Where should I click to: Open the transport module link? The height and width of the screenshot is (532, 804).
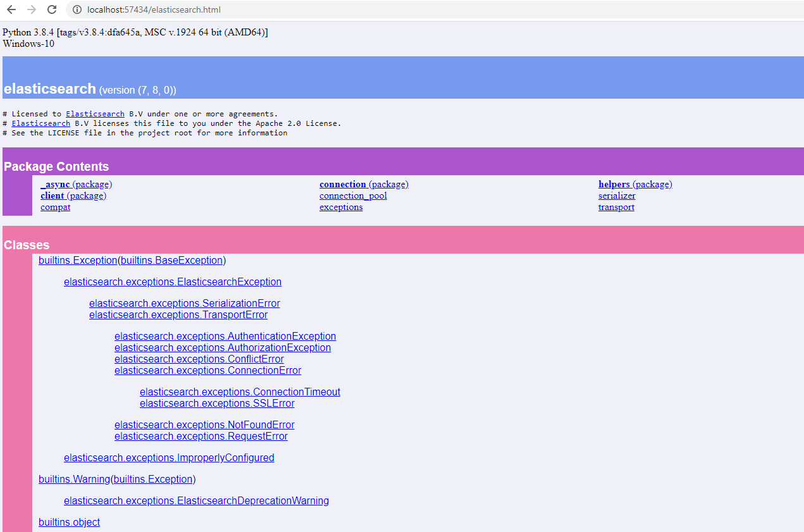[x=616, y=207]
